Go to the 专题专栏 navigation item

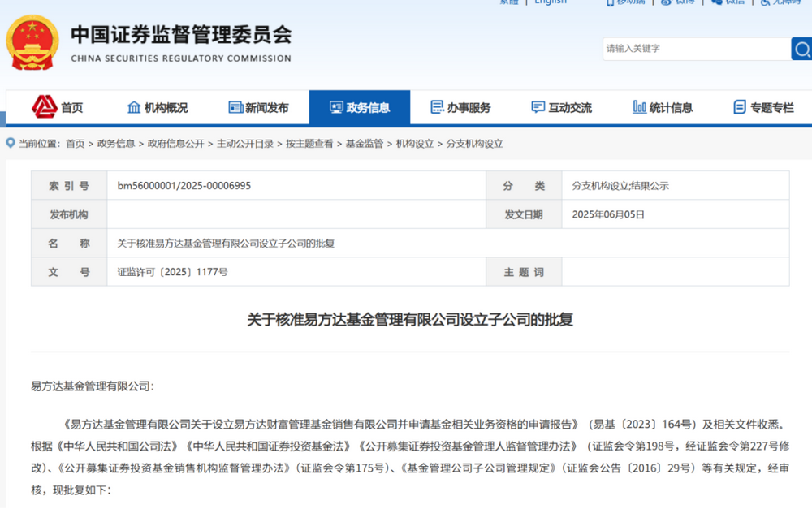[x=763, y=107]
